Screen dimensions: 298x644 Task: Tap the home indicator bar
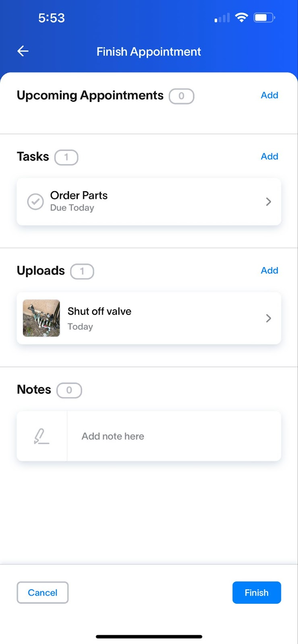pos(149,637)
